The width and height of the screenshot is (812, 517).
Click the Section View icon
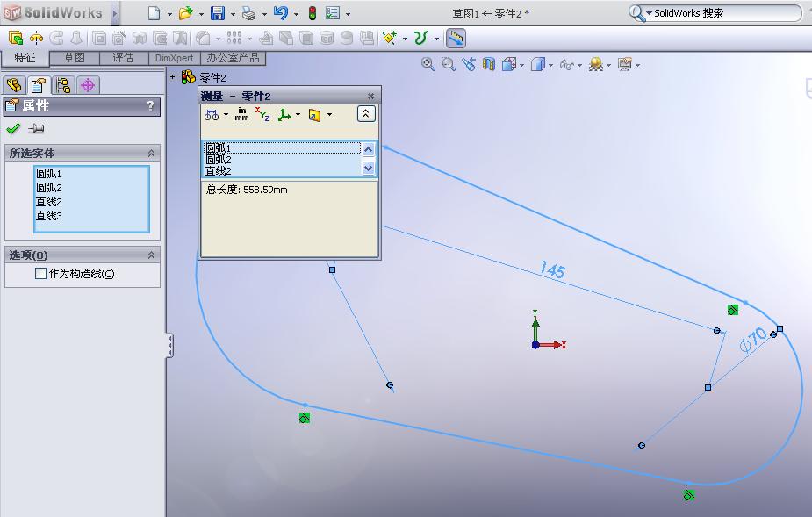click(x=489, y=64)
